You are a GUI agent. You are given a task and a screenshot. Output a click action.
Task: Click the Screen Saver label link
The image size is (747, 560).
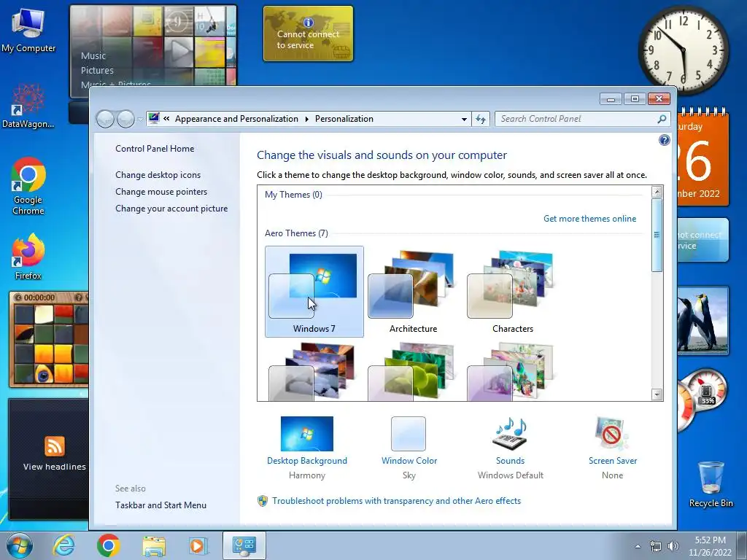[x=613, y=461]
